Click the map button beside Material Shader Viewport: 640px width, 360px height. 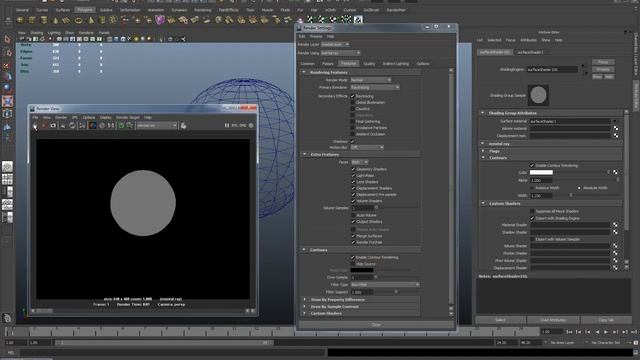point(615,225)
